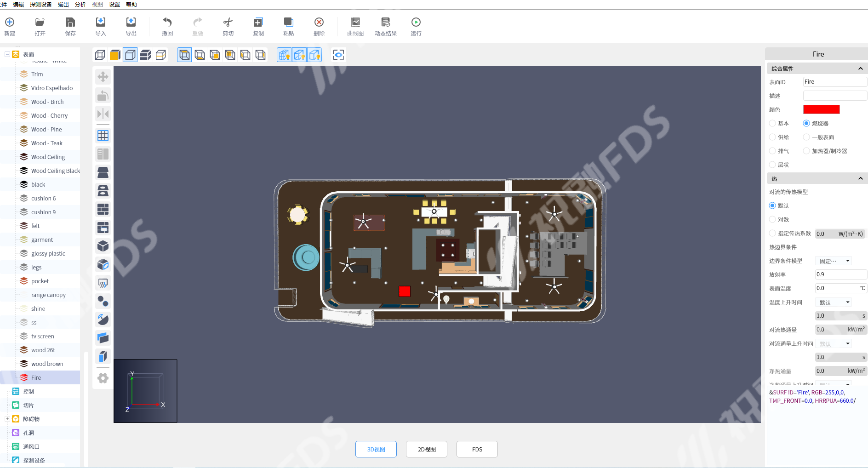Save the project using 保存 icon
This screenshot has width=868, height=468.
click(70, 26)
